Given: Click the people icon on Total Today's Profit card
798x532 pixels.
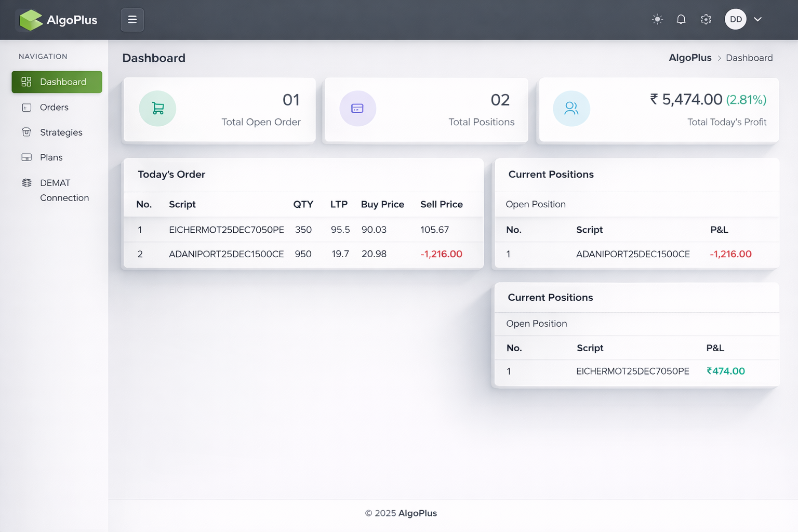Looking at the screenshot, I should pos(571,109).
